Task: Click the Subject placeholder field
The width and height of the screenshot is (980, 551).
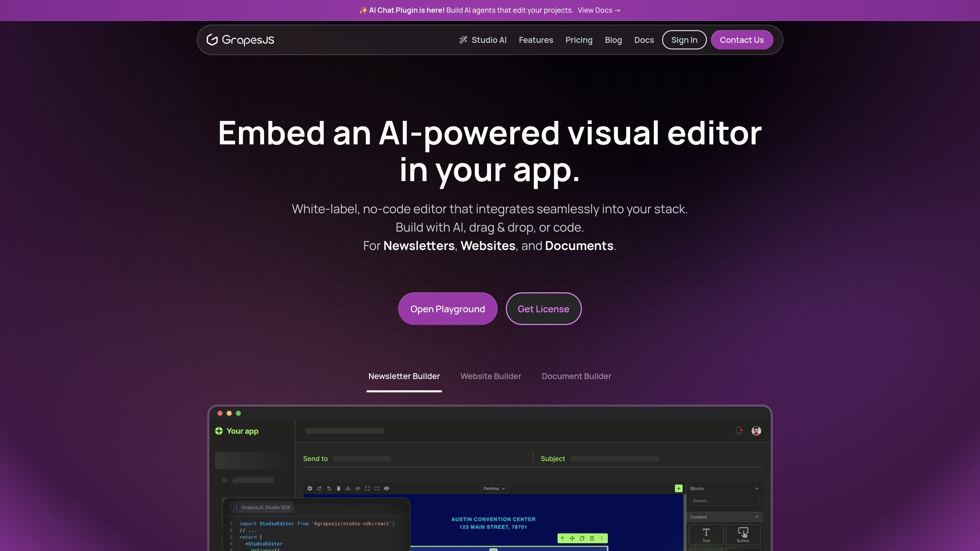Action: 614,459
